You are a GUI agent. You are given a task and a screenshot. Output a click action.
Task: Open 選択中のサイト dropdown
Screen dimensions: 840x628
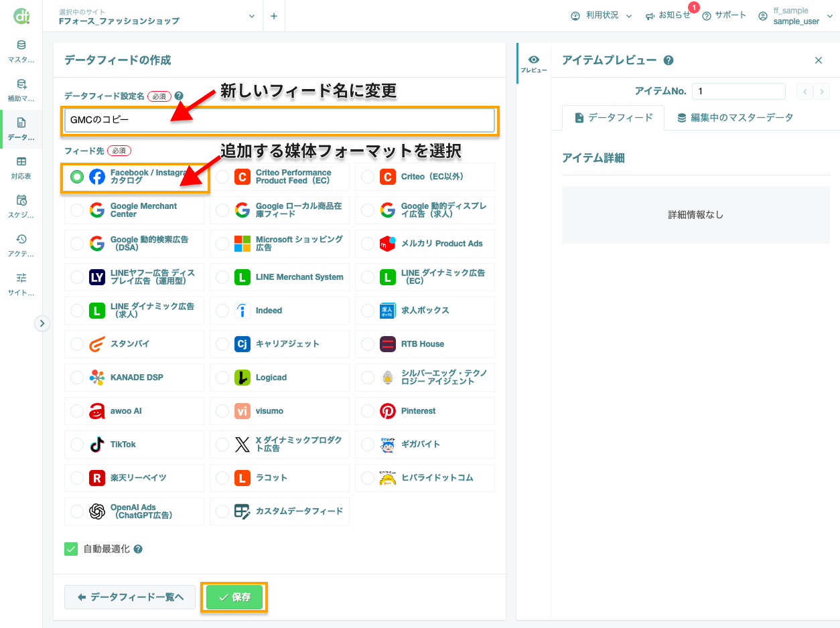[158, 16]
